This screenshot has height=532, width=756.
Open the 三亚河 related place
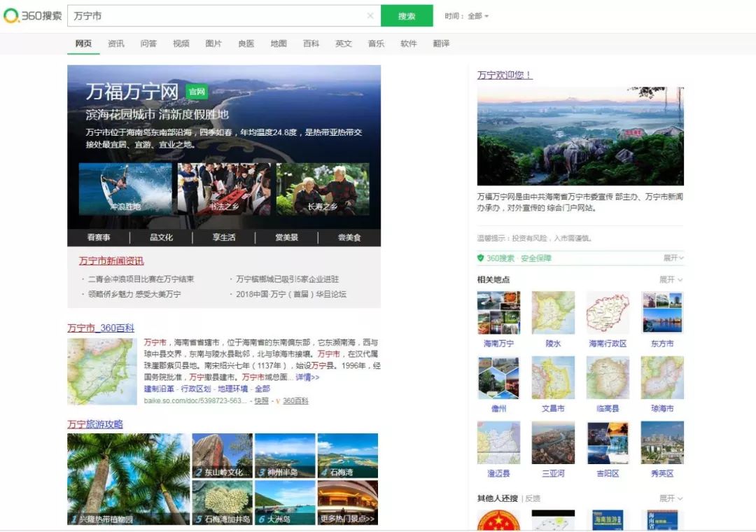[x=553, y=449]
